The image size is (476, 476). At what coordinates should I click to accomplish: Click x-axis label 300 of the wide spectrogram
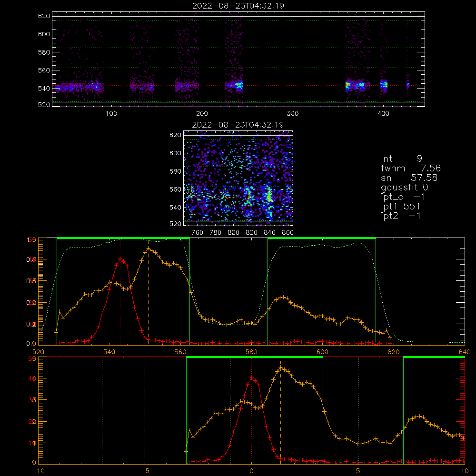(293, 114)
